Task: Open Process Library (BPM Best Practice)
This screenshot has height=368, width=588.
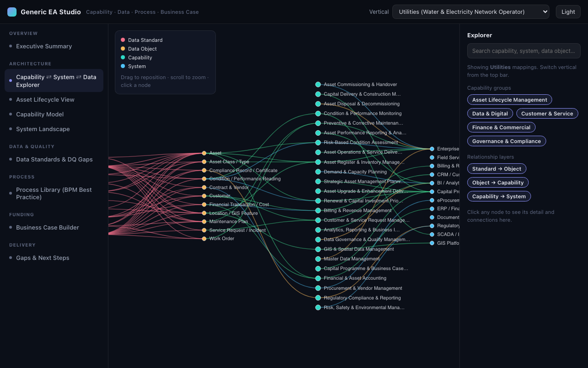Action: 54,193
